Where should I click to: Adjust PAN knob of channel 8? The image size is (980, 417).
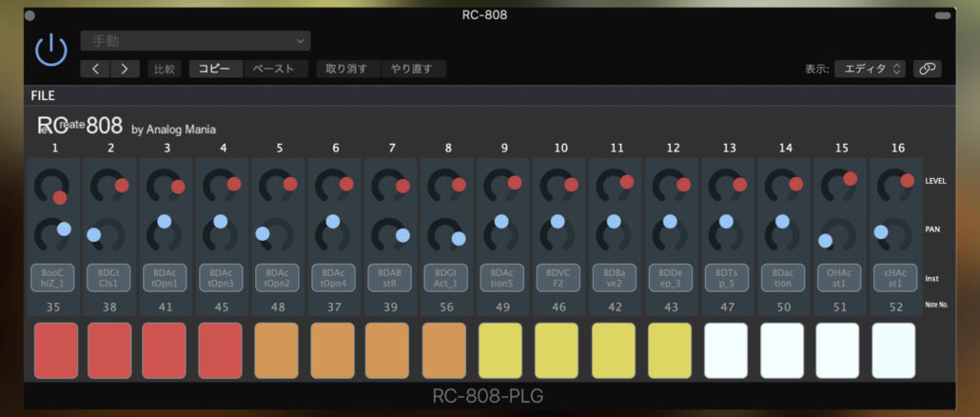click(x=445, y=234)
